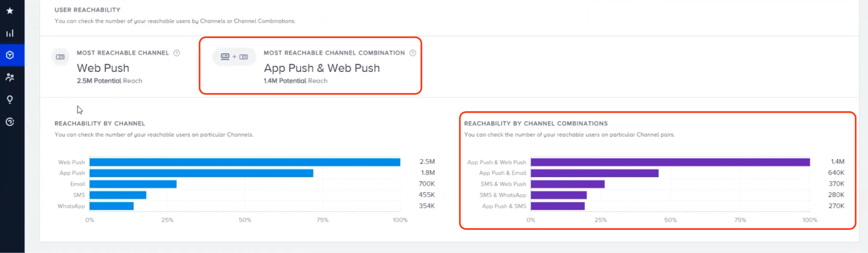This screenshot has height=253, width=868.
Task: Open the audience people icon in the sidebar
Action: tap(9, 77)
